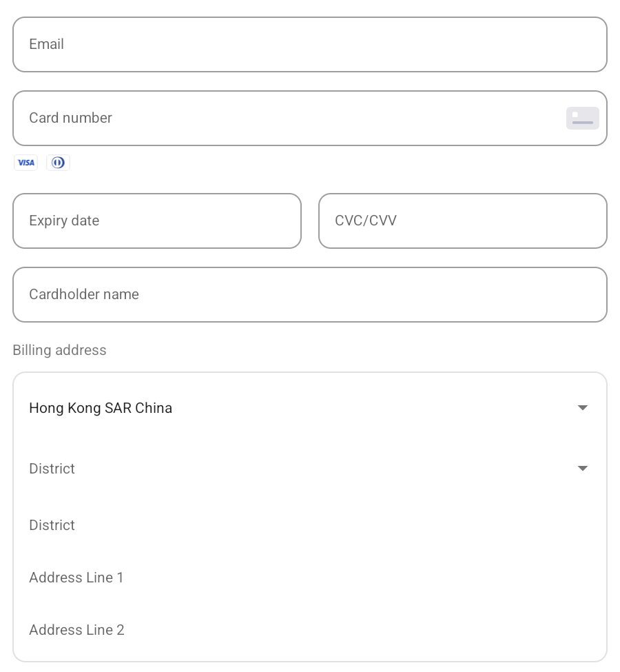Focus the Email input field

[x=310, y=45]
